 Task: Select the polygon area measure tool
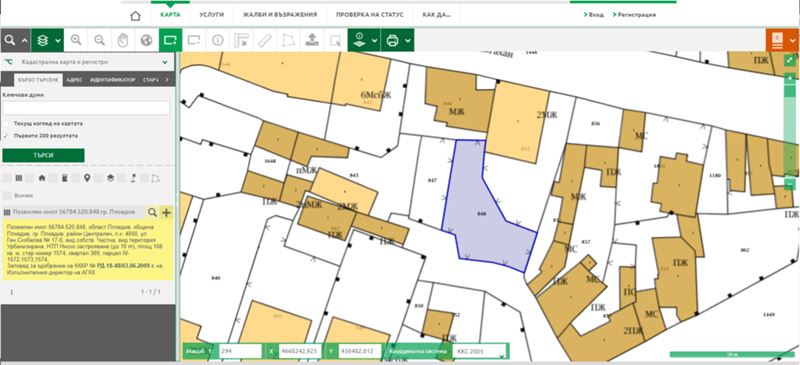(x=288, y=40)
